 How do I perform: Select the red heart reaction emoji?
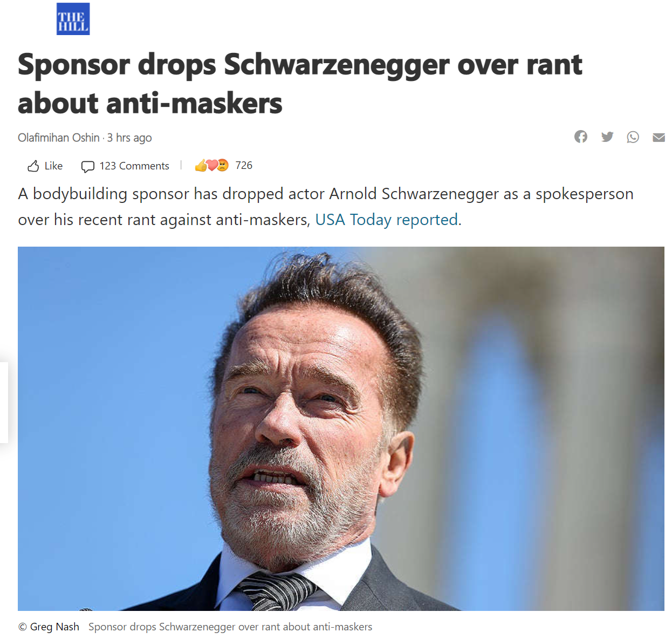pos(212,166)
